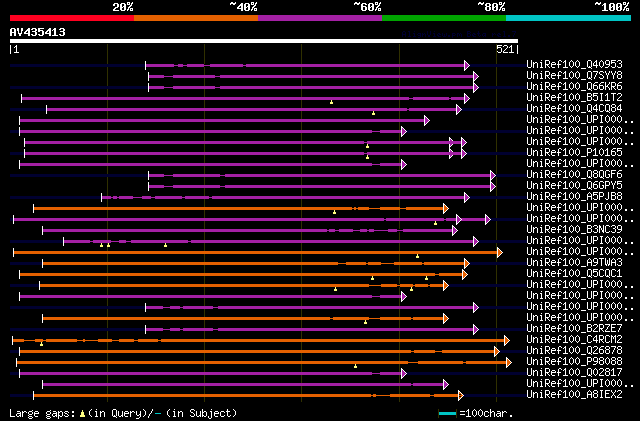Click the red 20% identity legend segment

click(72, 18)
